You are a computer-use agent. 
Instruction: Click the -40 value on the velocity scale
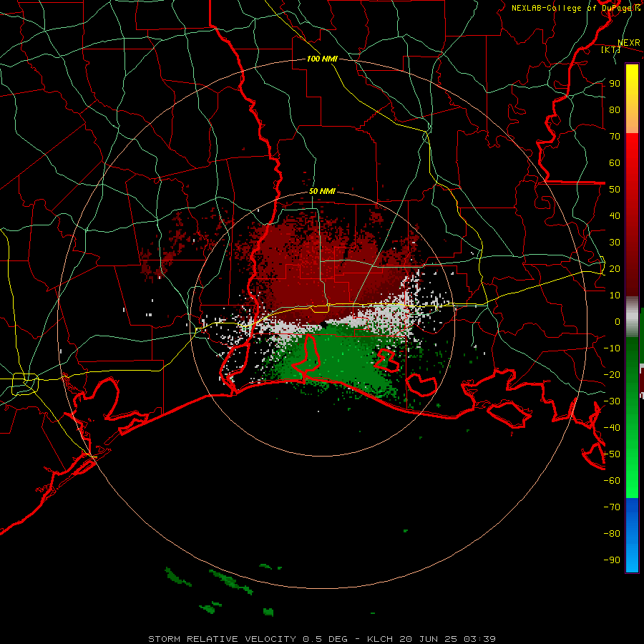tap(612, 428)
